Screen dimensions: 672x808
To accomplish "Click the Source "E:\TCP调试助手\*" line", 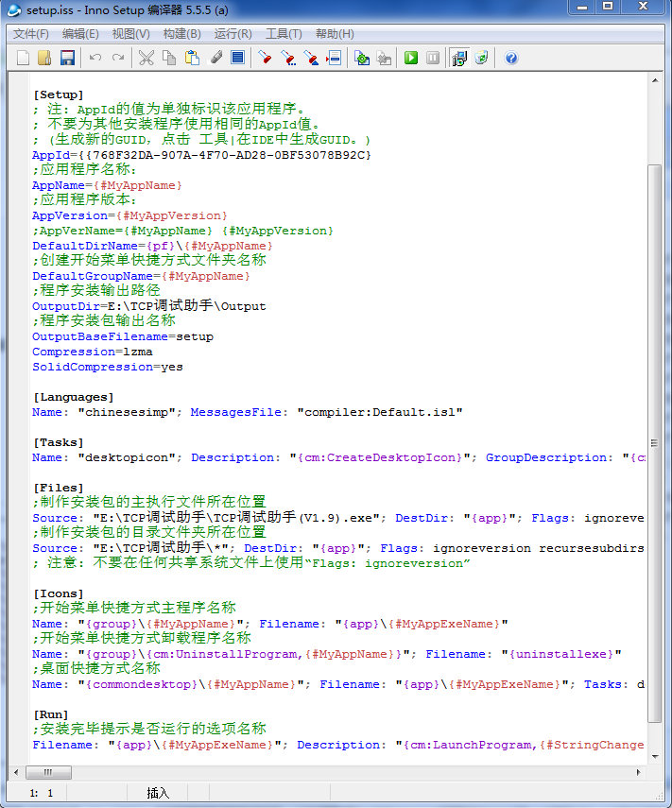I will click(x=338, y=548).
